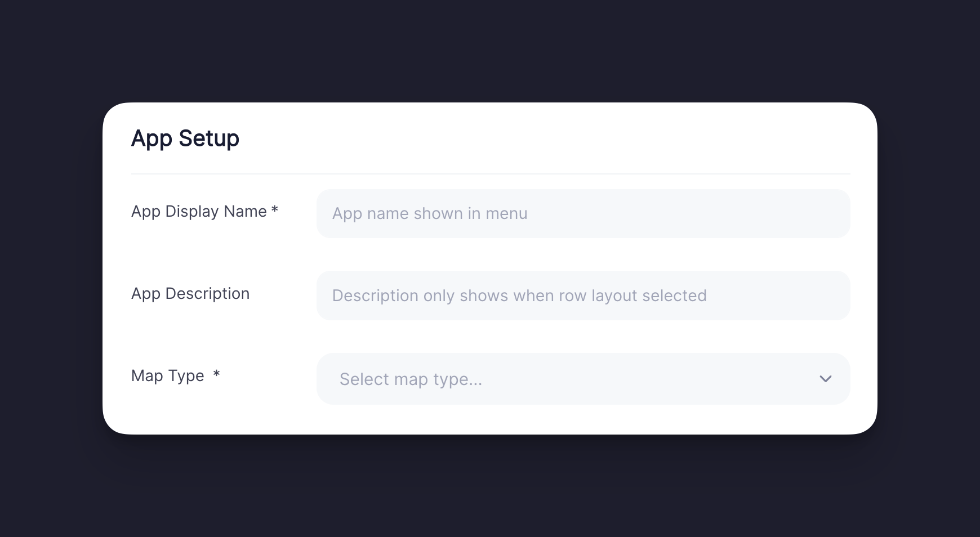The image size is (980, 537).
Task: Click the App Display Name label
Action: (199, 211)
